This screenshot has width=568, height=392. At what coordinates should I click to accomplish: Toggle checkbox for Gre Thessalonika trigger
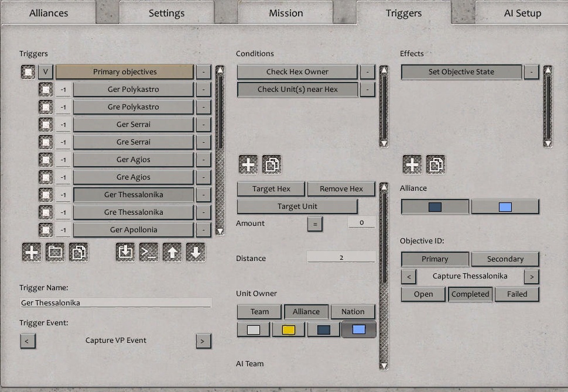46,212
